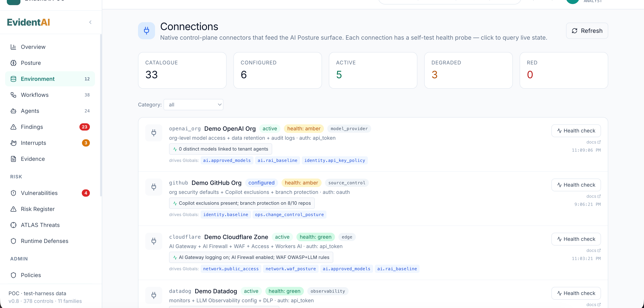Click the plug icon for Demo Datadog
This screenshot has width=644, height=308.
click(x=154, y=295)
